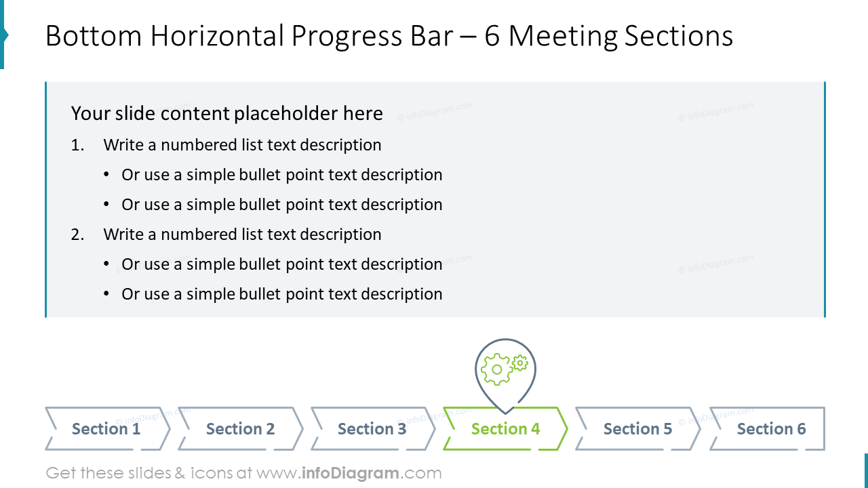Image resolution: width=868 pixels, height=488 pixels.
Task: Click the second bullet point under item 1
Action: [281, 205]
